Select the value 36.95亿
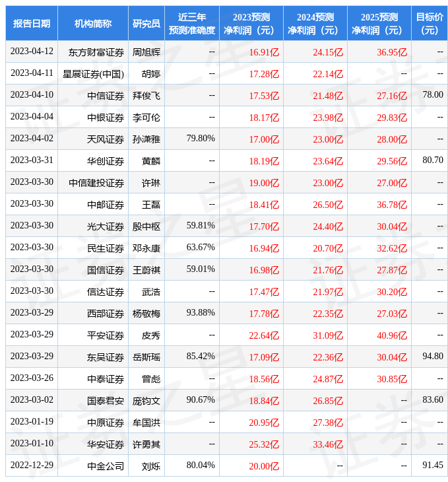 point(392,52)
